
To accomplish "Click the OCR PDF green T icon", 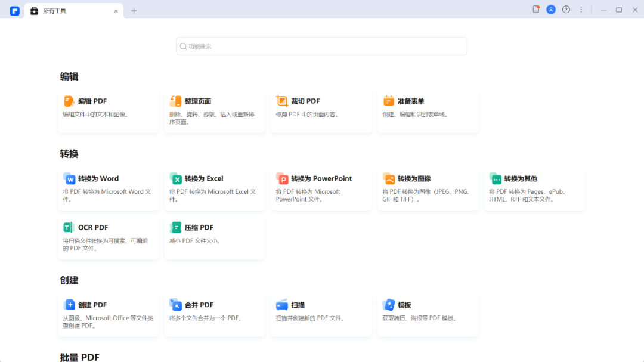I will [69, 227].
